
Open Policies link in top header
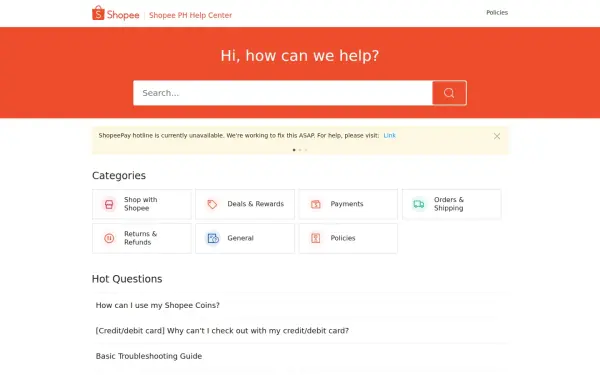497,13
